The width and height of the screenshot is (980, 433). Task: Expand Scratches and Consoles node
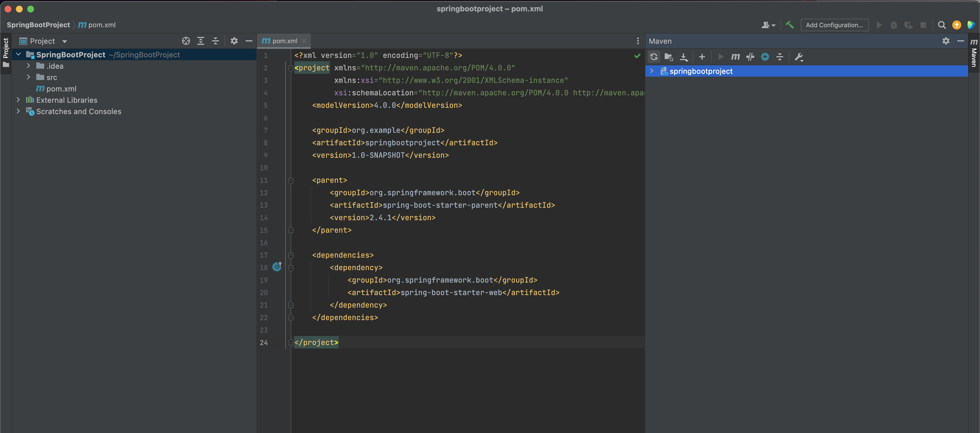(18, 111)
